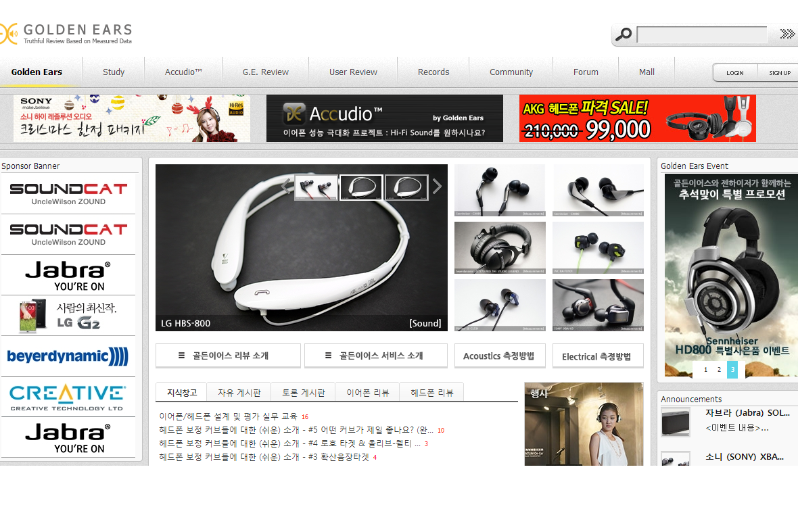Screen dimensions: 798x532
Task: Open the #5 어떤 커브가 제일 좋나요 post
Action: (x=296, y=431)
